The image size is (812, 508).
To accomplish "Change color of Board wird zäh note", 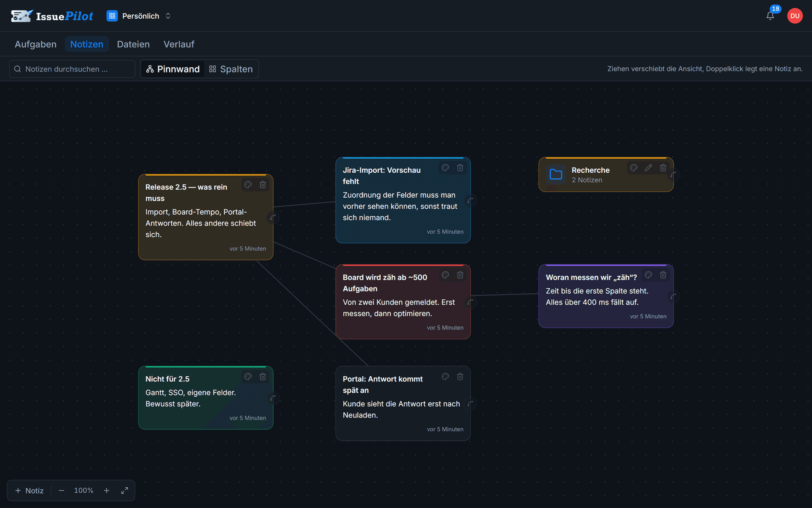I will 445,275.
